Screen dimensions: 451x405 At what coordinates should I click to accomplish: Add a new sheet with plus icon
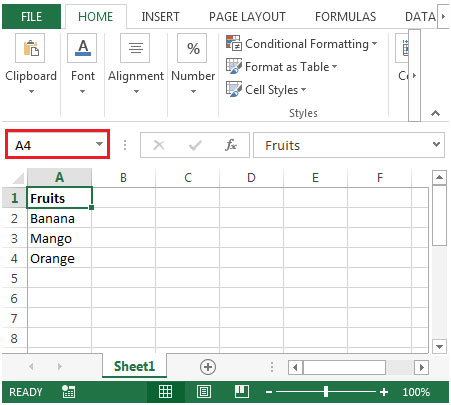coord(208,367)
